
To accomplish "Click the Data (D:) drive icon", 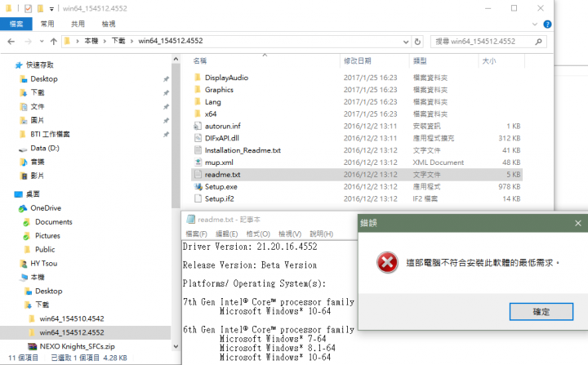I will point(23,149).
